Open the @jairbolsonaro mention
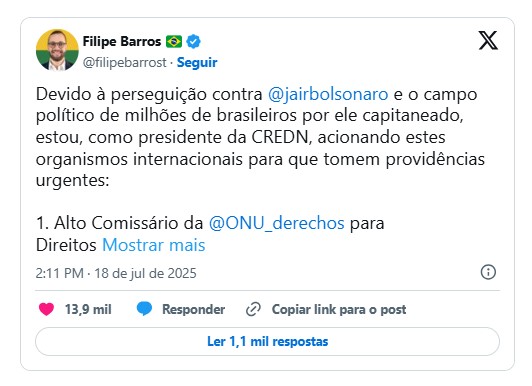This screenshot has width=532, height=386. tap(328, 94)
